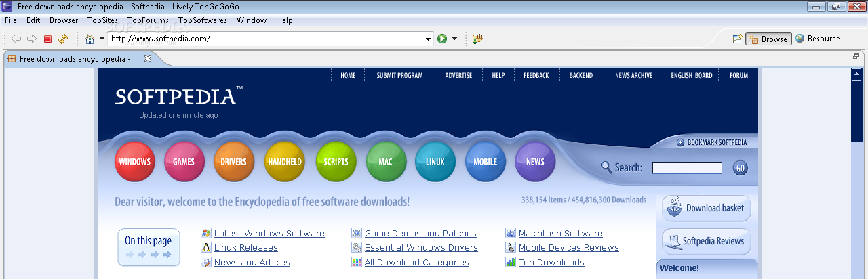Open the File menu

(x=11, y=20)
